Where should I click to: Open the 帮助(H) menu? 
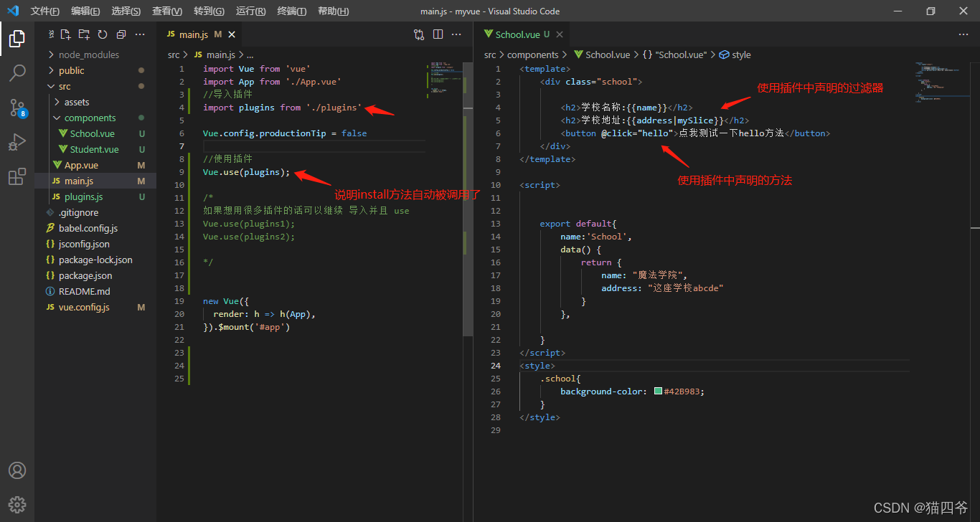pyautogui.click(x=333, y=11)
